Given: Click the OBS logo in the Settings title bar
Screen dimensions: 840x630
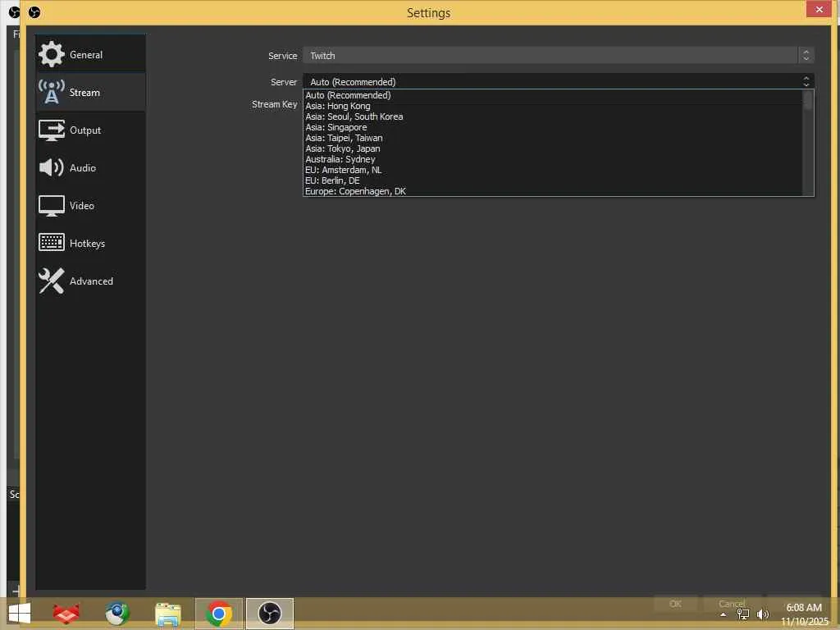Looking at the screenshot, I should [34, 11].
